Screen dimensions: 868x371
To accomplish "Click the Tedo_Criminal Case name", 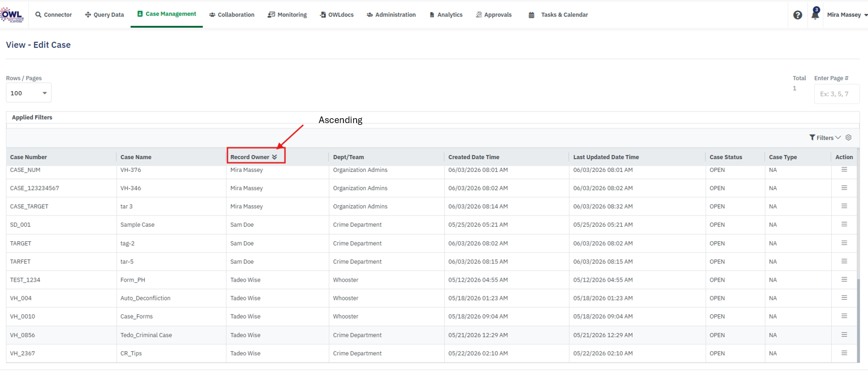I will tap(146, 335).
